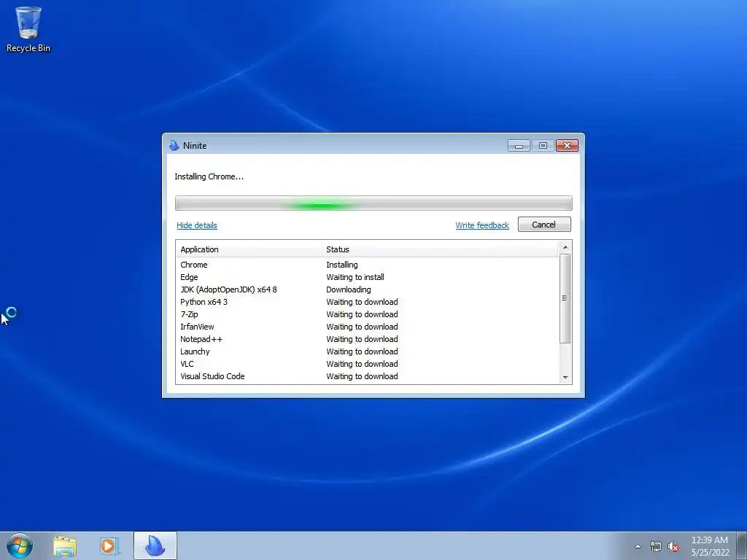The height and width of the screenshot is (560, 747).
Task: Select the VLC row
Action: tap(367, 364)
